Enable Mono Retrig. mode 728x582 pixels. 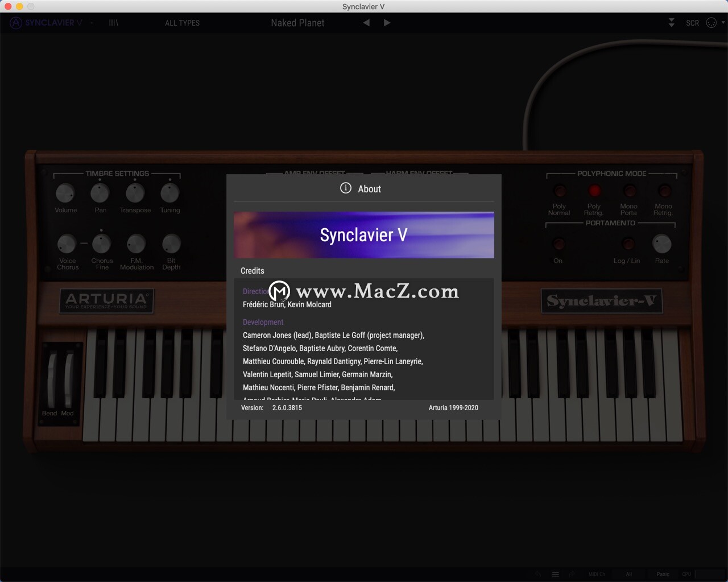(664, 191)
